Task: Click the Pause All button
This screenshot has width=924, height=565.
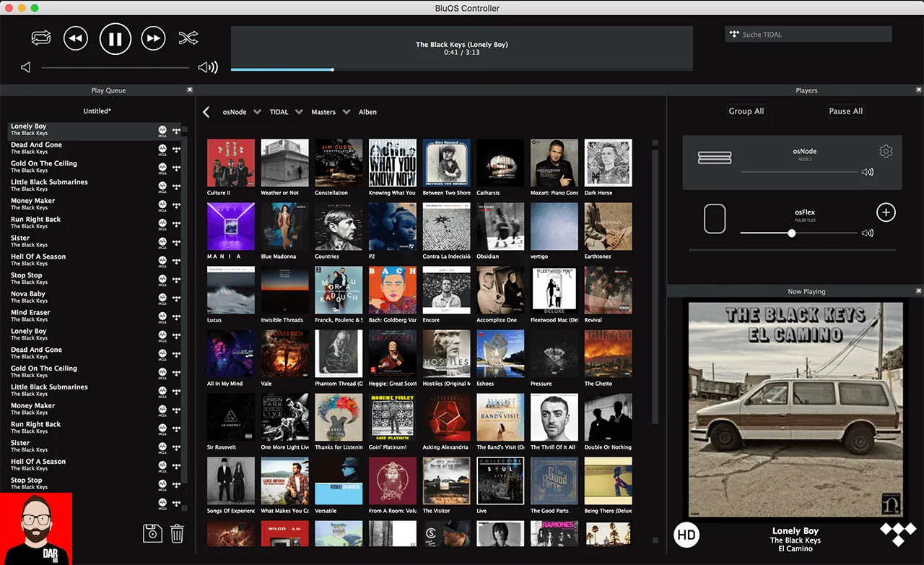Action: point(846,111)
